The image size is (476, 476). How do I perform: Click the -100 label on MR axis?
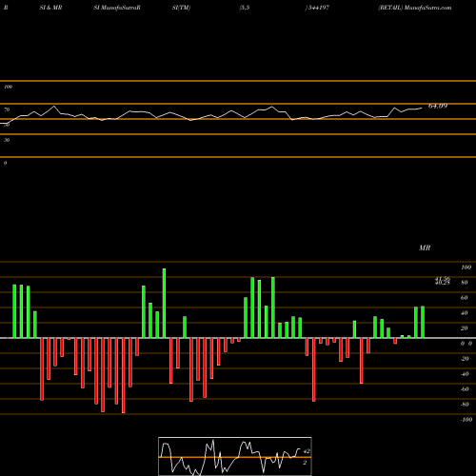[x=466, y=420]
